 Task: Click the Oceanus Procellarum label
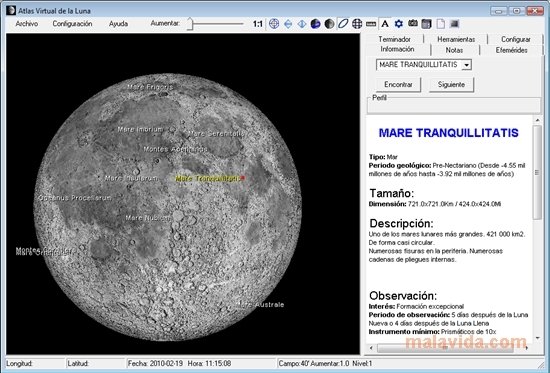pyautogui.click(x=75, y=198)
